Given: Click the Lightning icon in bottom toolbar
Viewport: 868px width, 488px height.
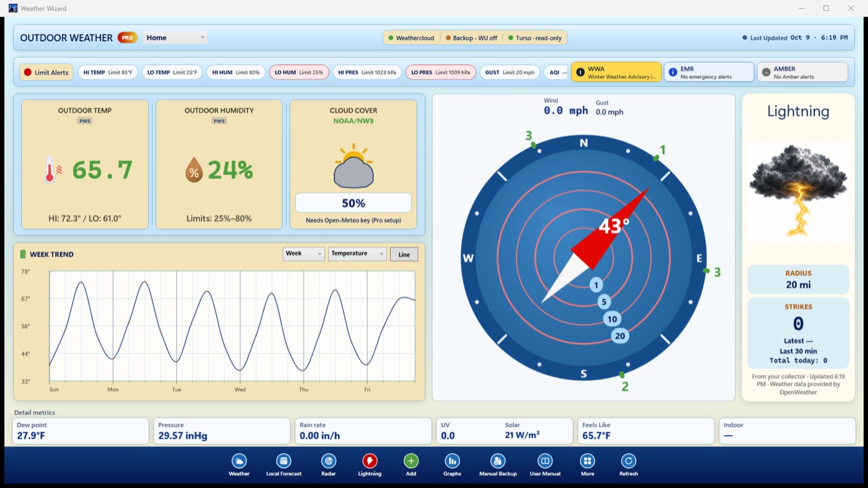Looking at the screenshot, I should [370, 461].
